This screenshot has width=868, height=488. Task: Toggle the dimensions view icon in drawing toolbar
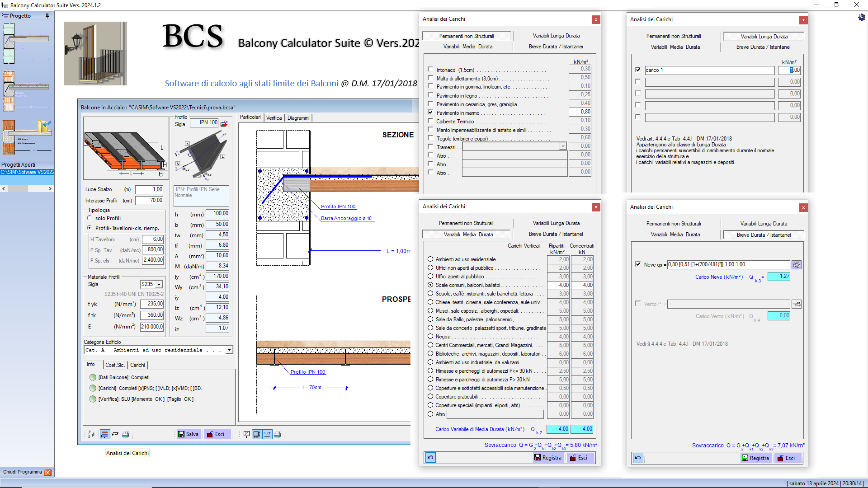coord(256,434)
